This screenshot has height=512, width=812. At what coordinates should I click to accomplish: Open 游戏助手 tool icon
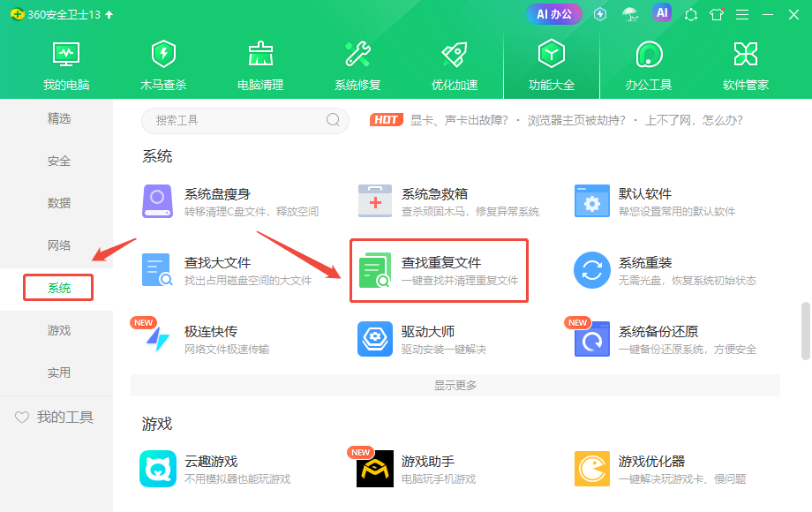click(375, 469)
